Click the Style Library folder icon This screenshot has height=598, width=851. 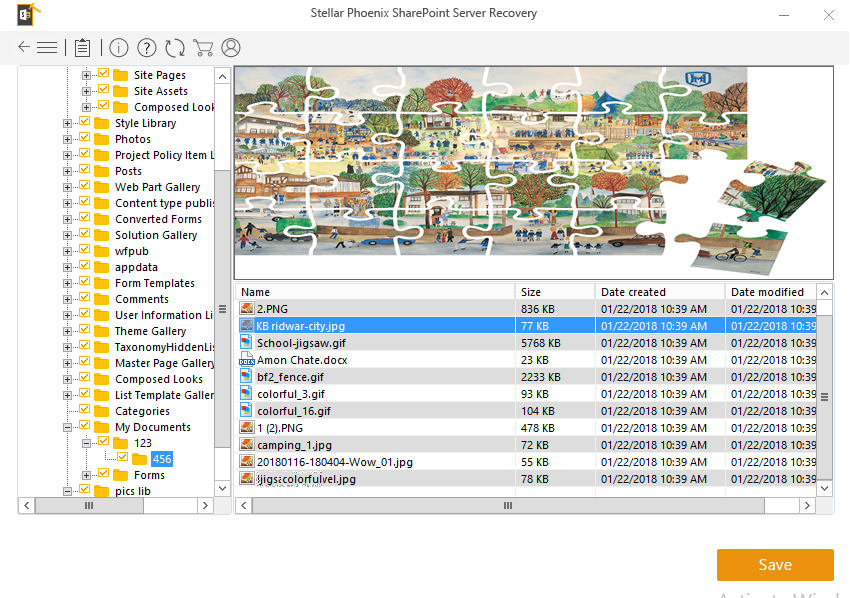point(101,123)
